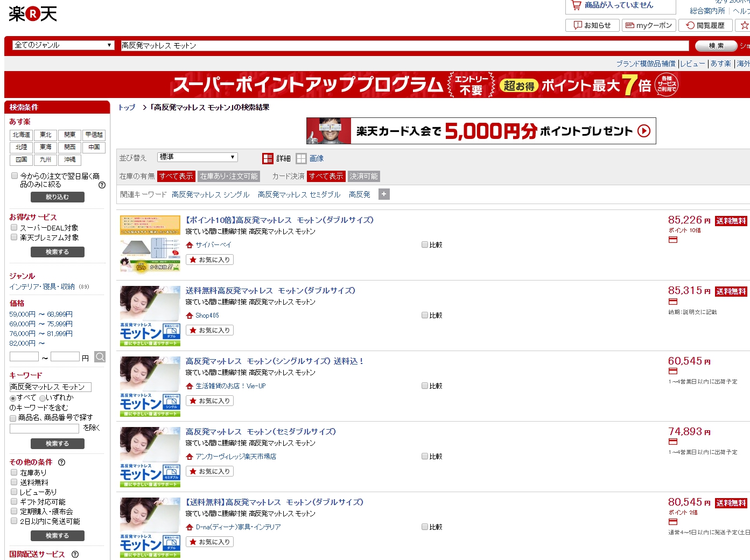This screenshot has height=560, width=750.
Task: Click the Rakuten logo
Action: tap(33, 14)
